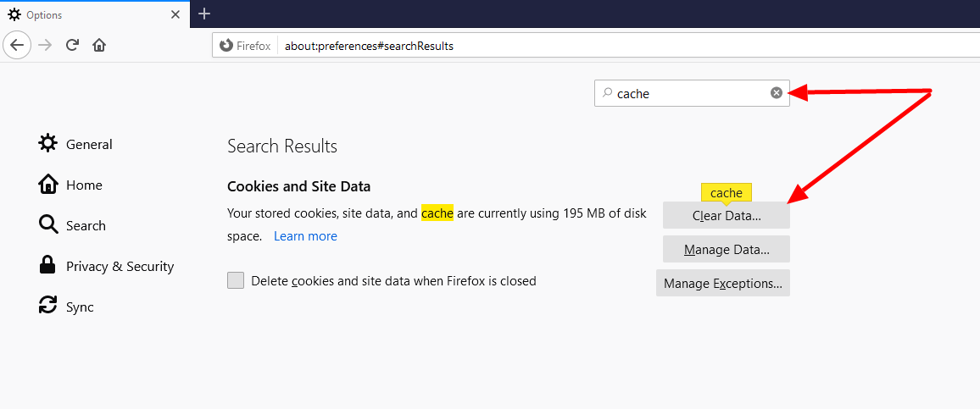Follow the Learn more link
Screen dimensions: 980x409
(x=305, y=236)
